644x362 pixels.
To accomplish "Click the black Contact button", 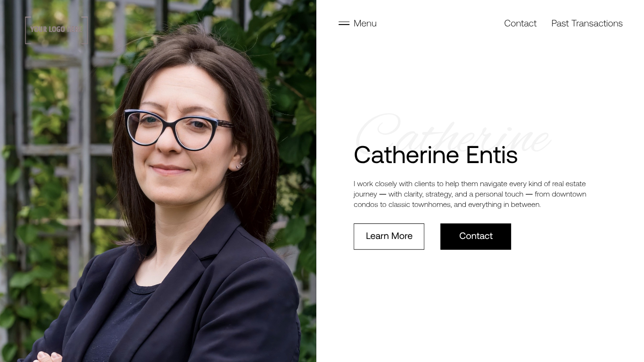I will (476, 236).
